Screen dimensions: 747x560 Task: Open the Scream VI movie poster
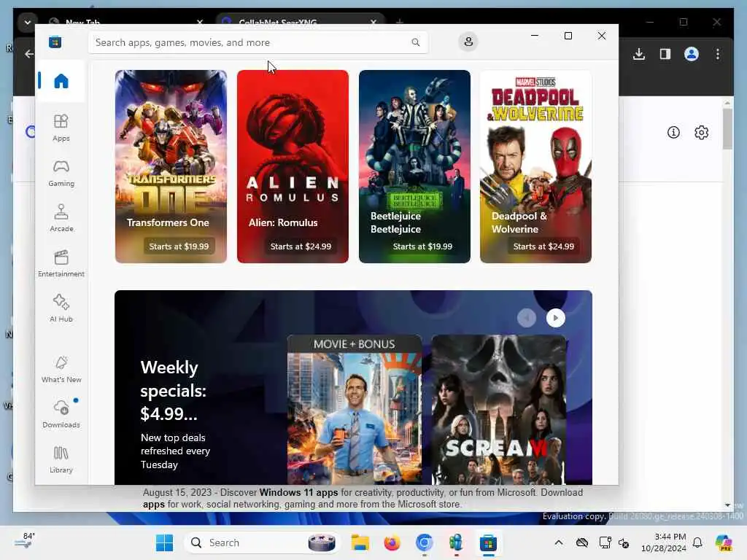pyautogui.click(x=499, y=410)
